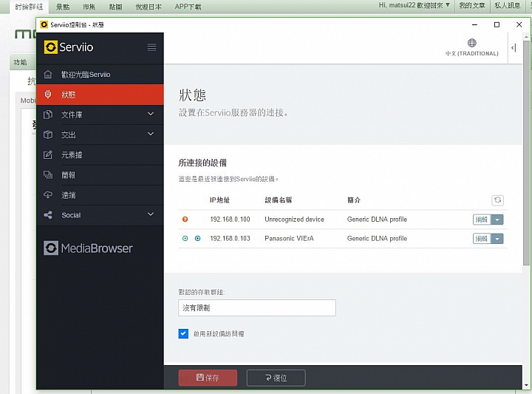
Task: Click the 設備名稱 column header
Action: click(x=279, y=200)
